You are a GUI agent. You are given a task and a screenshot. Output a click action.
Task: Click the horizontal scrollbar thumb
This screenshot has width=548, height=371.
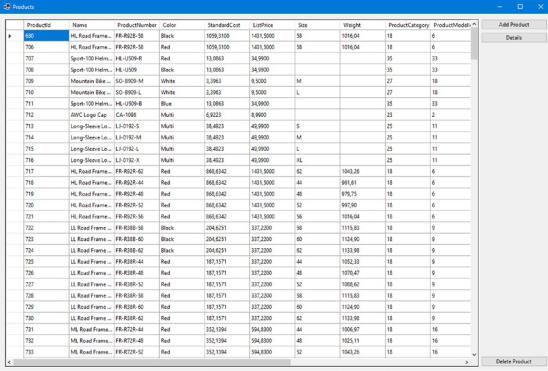coord(152,362)
